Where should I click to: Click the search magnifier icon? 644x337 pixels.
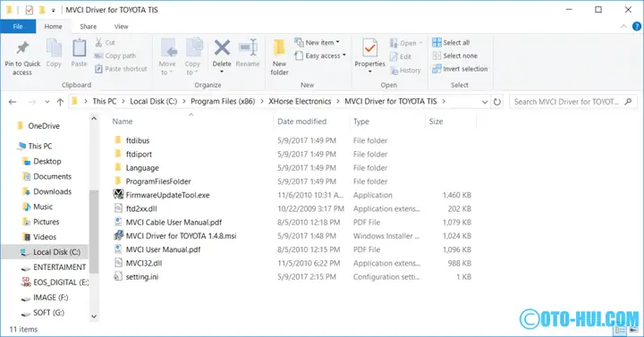coord(628,101)
